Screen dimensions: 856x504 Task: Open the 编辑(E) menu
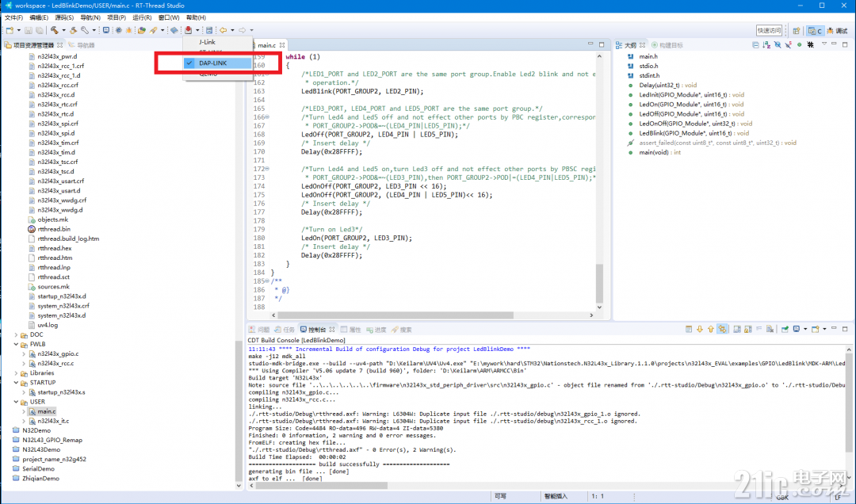(x=39, y=17)
